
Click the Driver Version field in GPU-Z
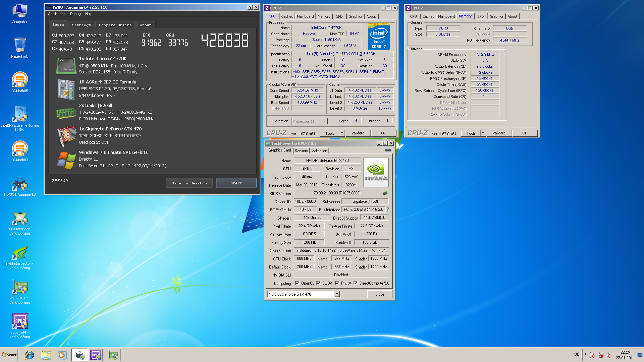pos(341,250)
